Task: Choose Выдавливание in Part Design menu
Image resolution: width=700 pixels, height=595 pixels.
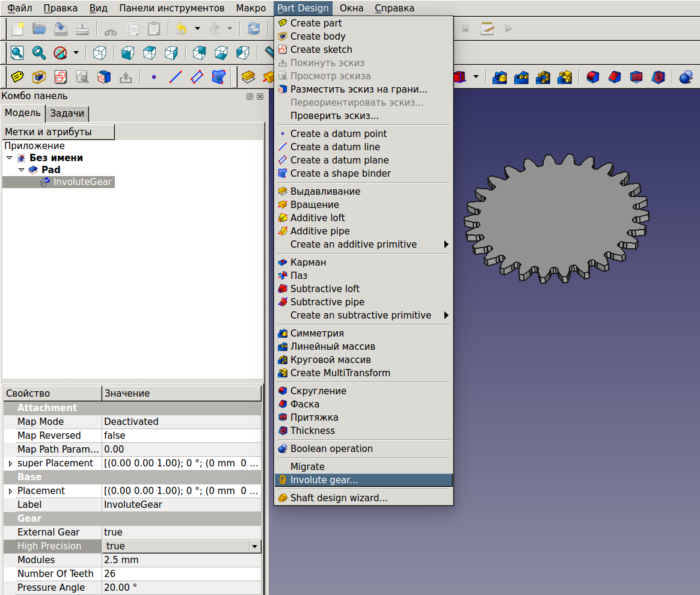Action: point(363,191)
